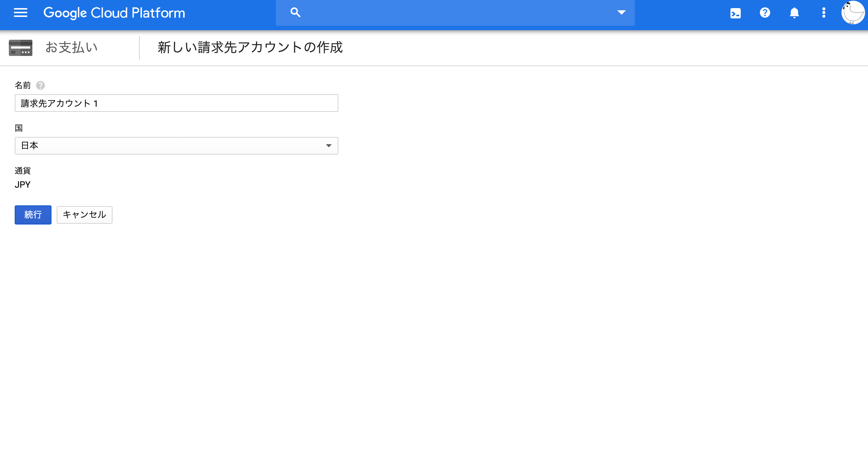The width and height of the screenshot is (868, 449).
Task: Click the 名前 text input containing 請求先アカウント１
Action: (x=177, y=103)
